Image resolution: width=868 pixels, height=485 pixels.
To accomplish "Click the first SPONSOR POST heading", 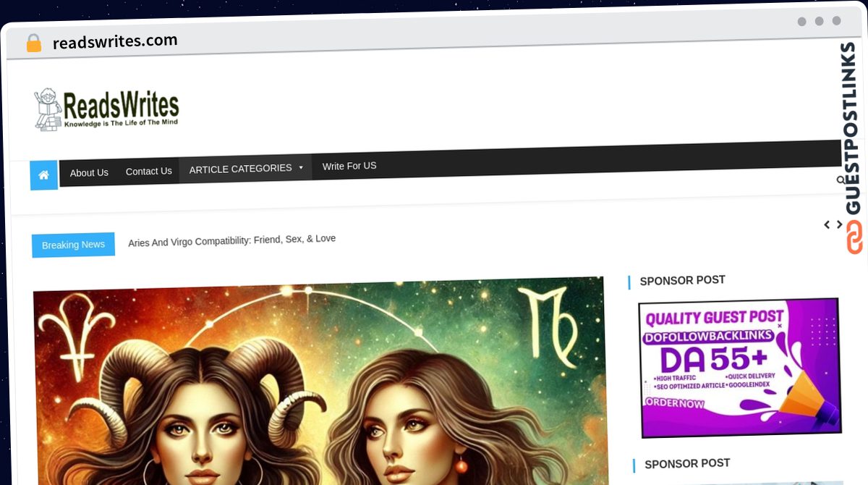I will click(x=682, y=280).
